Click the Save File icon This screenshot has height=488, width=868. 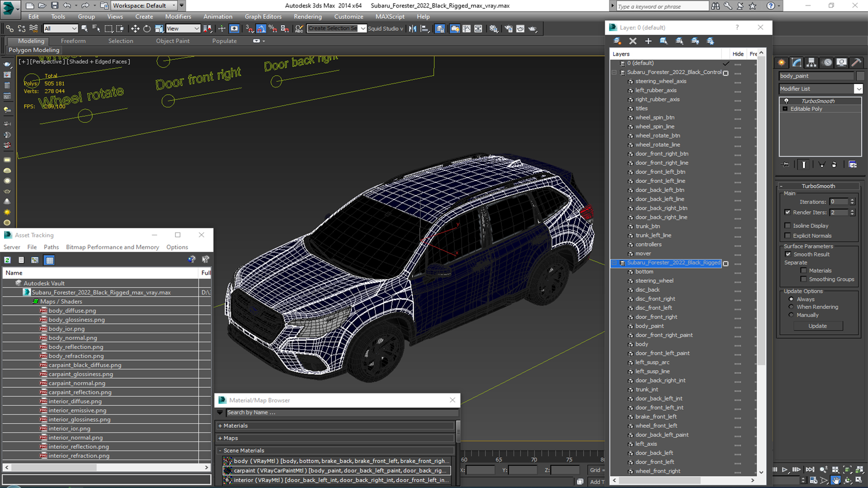coord(54,5)
